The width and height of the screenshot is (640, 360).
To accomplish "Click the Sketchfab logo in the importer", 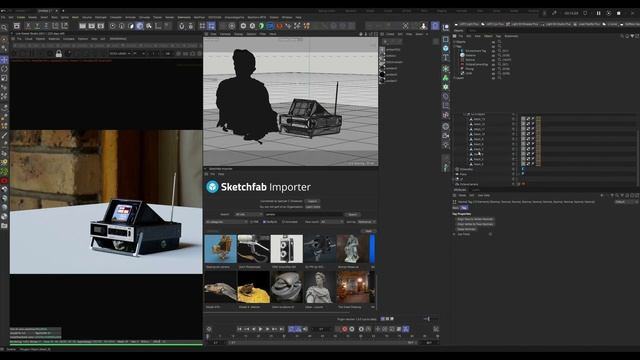I will tap(212, 187).
